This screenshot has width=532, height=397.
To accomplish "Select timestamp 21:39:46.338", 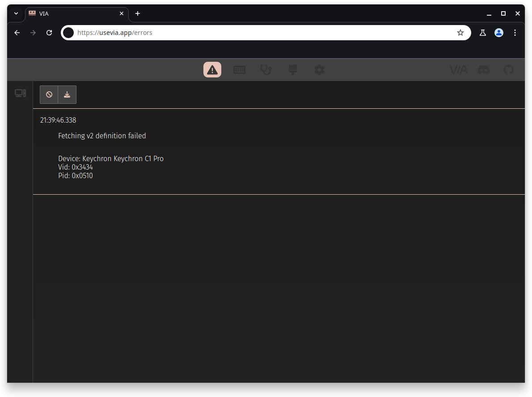I will [58, 120].
